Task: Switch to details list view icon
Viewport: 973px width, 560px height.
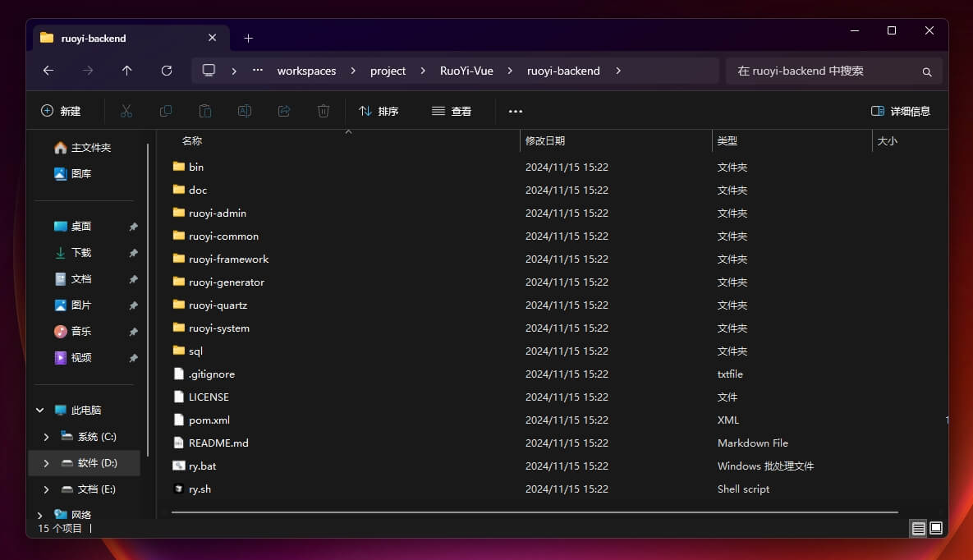Action: point(918,528)
